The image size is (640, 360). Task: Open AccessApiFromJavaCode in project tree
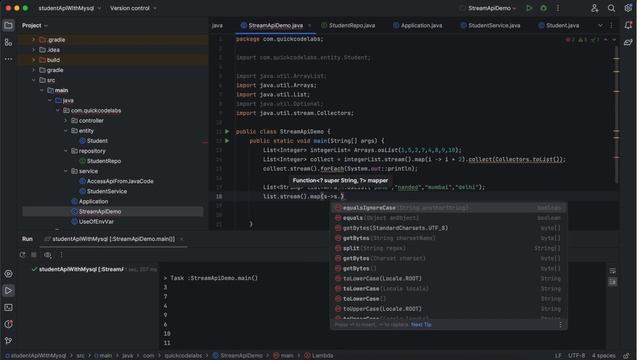pos(120,181)
